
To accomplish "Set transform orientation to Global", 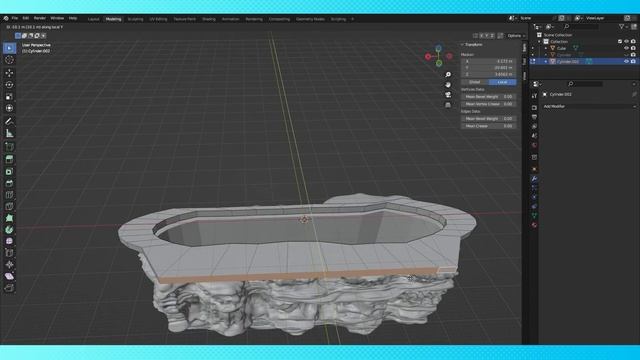I will [x=475, y=82].
